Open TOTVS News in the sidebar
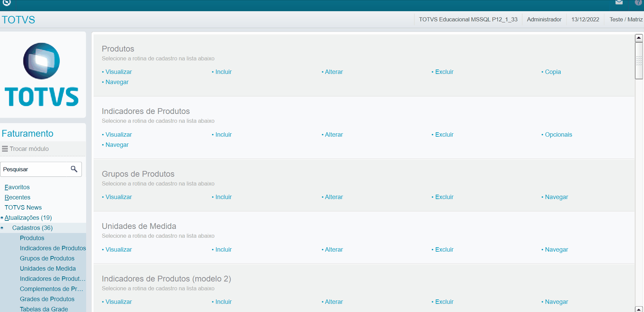Screen dimensions: 644x312 click(x=23, y=208)
